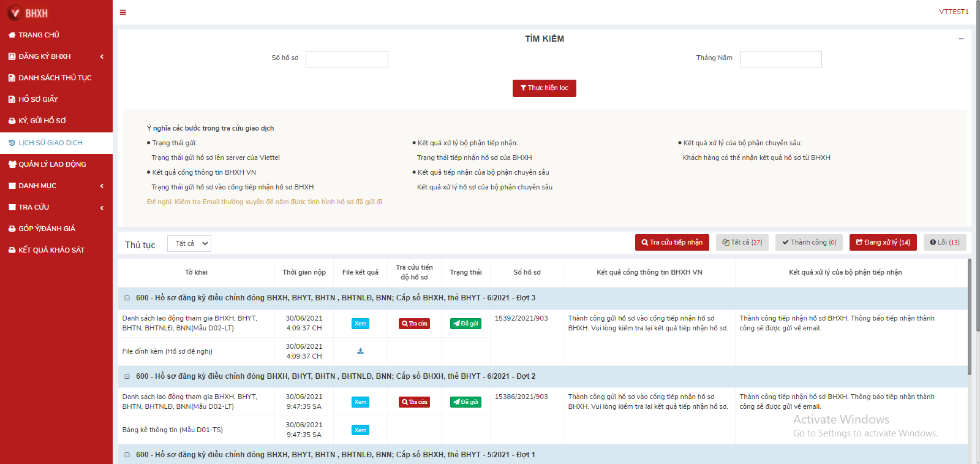980x464 pixels.
Task: Focus the Tháng Năm input field
Action: click(781, 59)
